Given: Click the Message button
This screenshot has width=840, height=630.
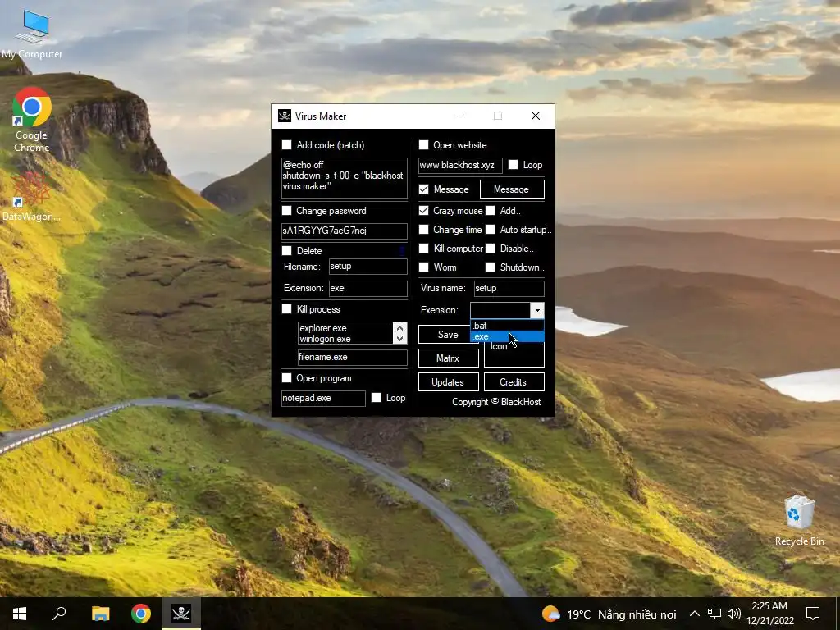Looking at the screenshot, I should (x=512, y=189).
